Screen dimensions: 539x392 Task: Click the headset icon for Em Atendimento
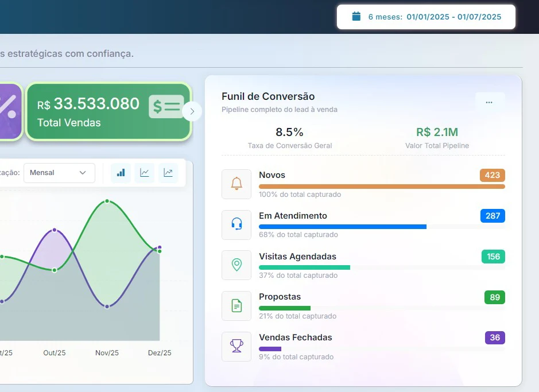click(x=236, y=224)
